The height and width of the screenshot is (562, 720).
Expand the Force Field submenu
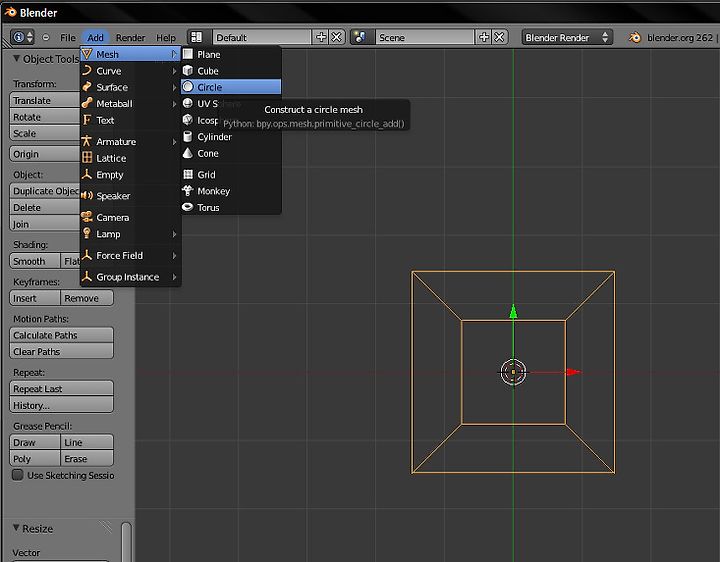(x=174, y=255)
